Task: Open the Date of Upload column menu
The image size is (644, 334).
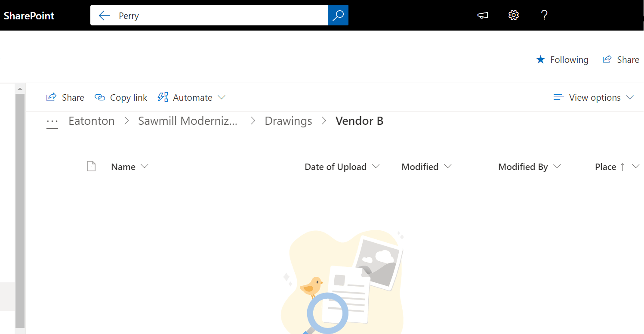Action: [x=342, y=167]
